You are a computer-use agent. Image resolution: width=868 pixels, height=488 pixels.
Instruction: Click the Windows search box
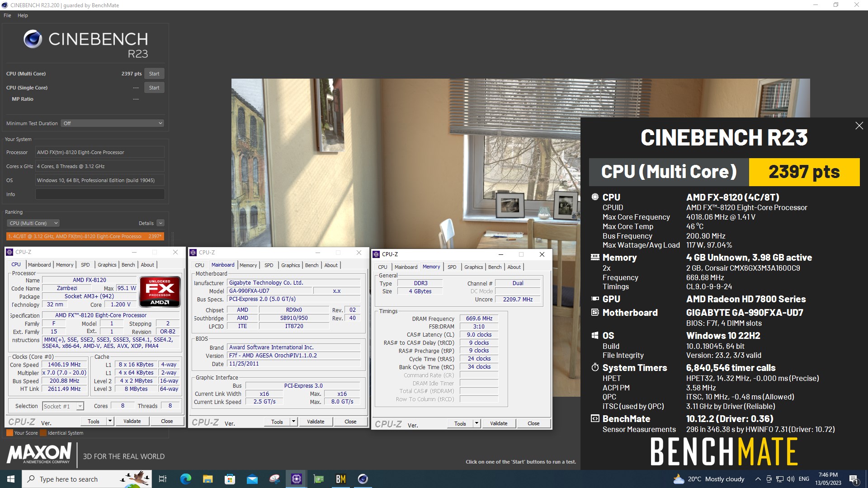tap(86, 479)
